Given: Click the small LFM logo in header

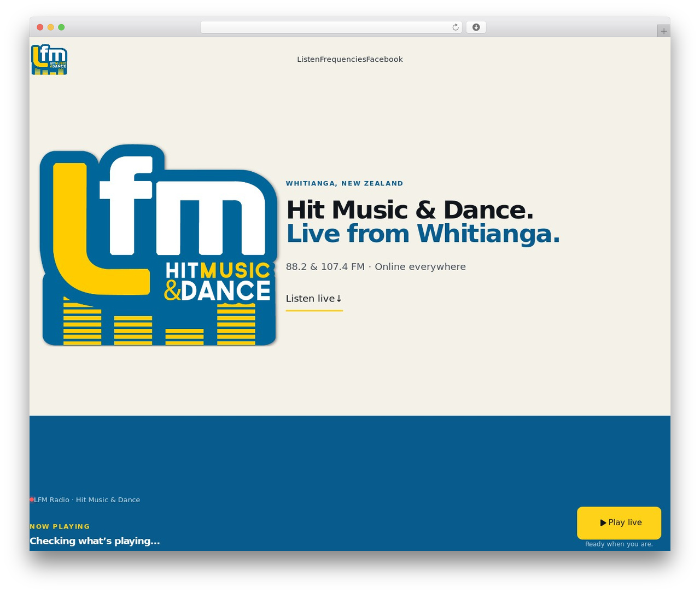Looking at the screenshot, I should (49, 59).
